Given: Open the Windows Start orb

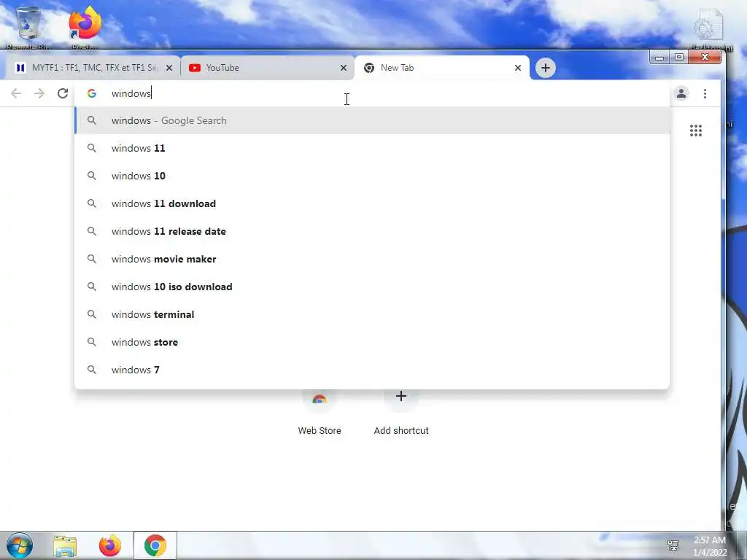Looking at the screenshot, I should tap(20, 545).
